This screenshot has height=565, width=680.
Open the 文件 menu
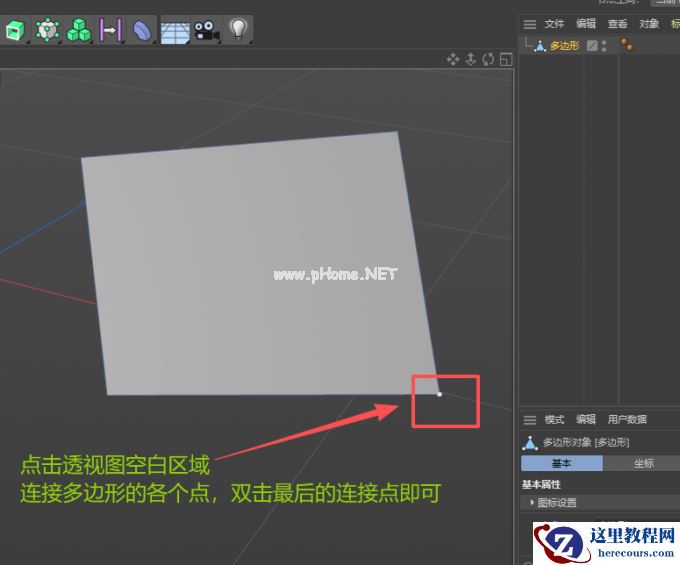coord(554,24)
